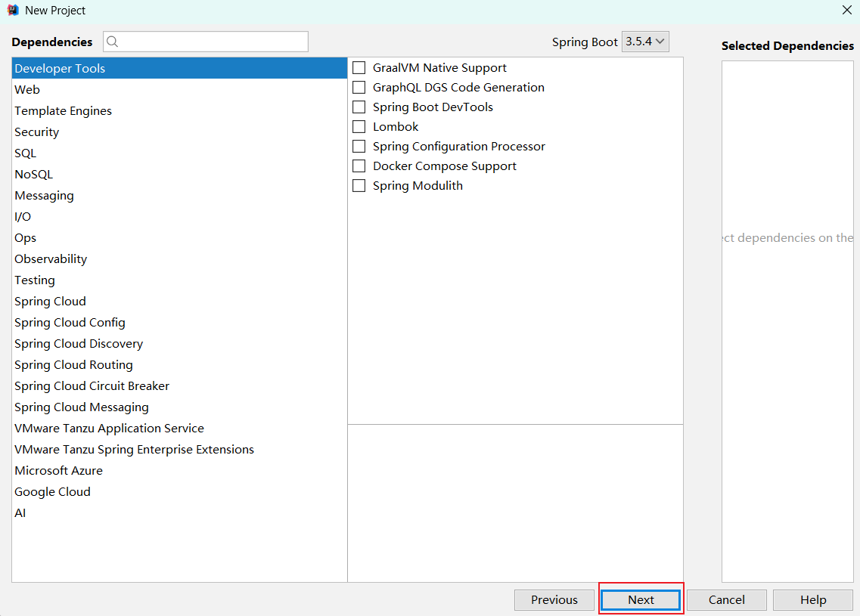Image resolution: width=860 pixels, height=616 pixels.
Task: Select the Google Cloud category
Action: 179,492
